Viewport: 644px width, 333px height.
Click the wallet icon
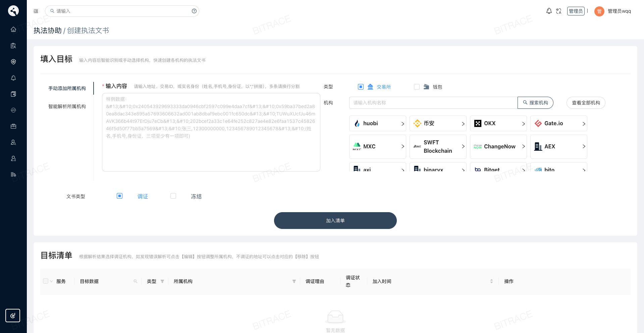pos(426,87)
